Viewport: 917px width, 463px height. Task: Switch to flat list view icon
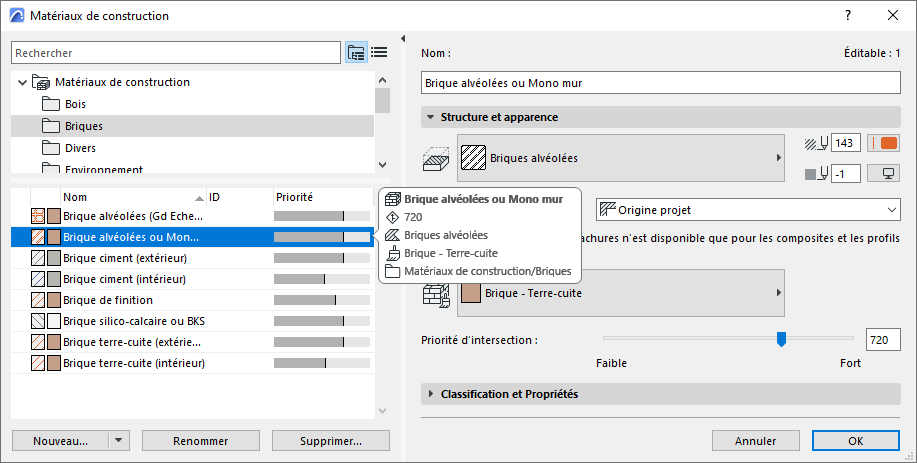[379, 52]
